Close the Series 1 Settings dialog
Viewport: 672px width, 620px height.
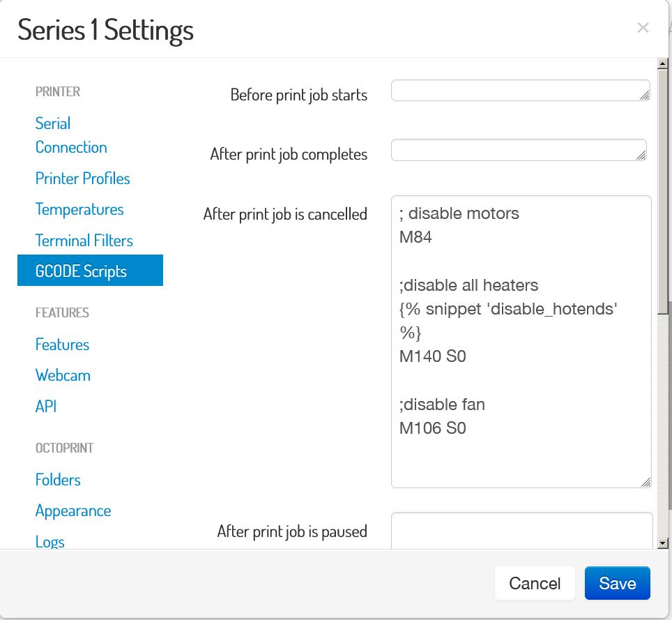tap(643, 28)
